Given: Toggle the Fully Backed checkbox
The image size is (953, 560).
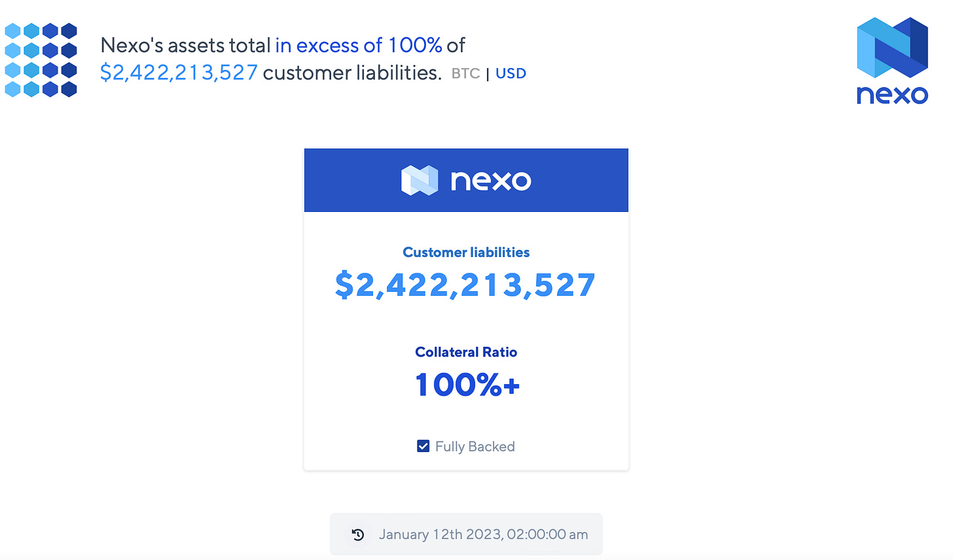Looking at the screenshot, I should point(423,446).
